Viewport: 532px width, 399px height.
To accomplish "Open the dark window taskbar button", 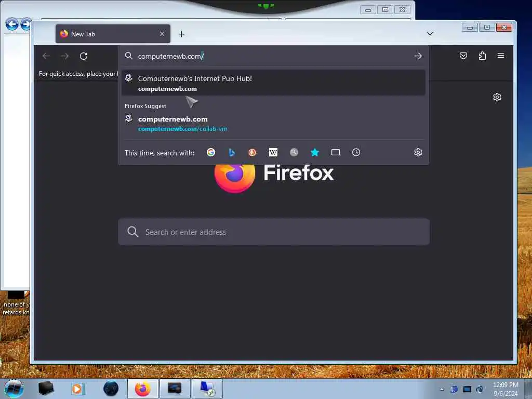I will [x=175, y=389].
